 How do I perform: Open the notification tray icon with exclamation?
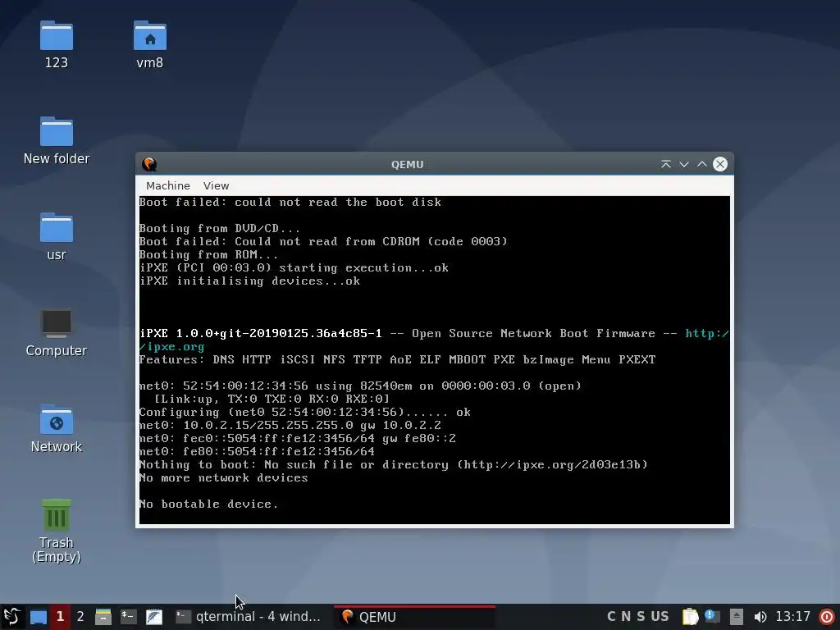point(712,617)
